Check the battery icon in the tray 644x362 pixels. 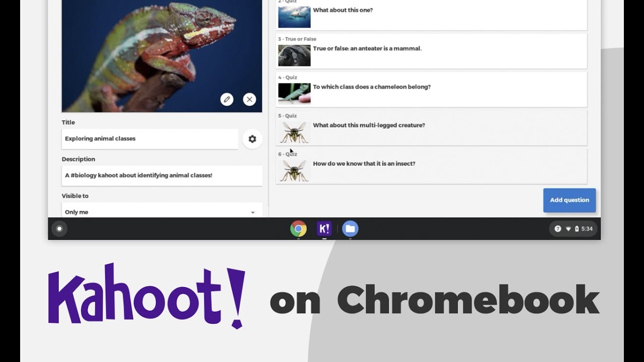click(x=577, y=229)
